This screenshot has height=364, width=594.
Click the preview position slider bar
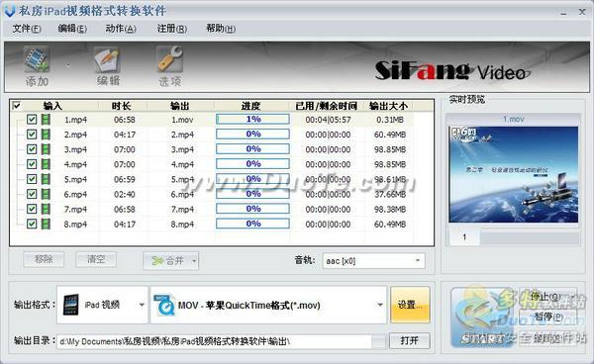tap(530, 237)
